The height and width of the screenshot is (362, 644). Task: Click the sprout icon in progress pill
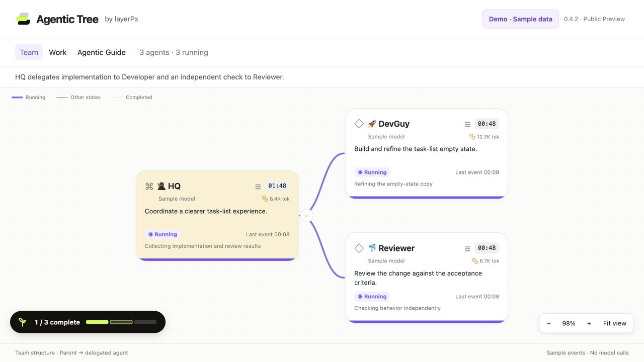(22, 322)
